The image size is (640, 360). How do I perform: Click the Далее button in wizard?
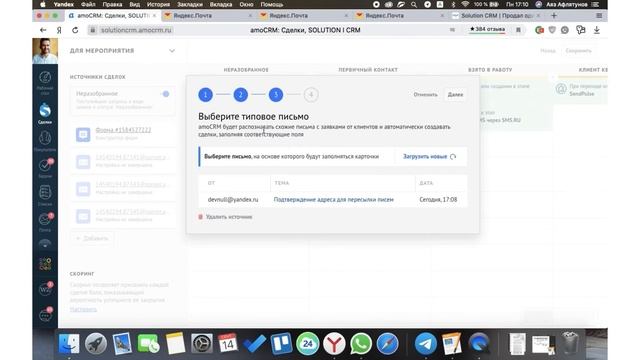click(x=455, y=94)
